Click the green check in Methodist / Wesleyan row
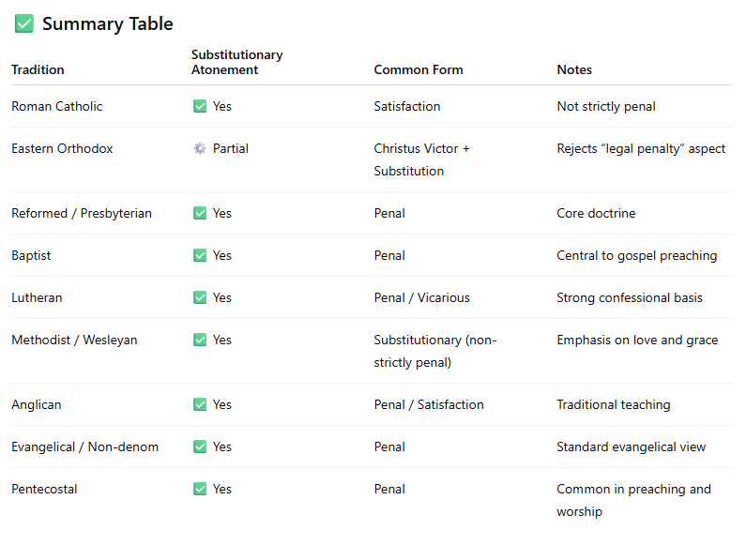 (x=200, y=340)
